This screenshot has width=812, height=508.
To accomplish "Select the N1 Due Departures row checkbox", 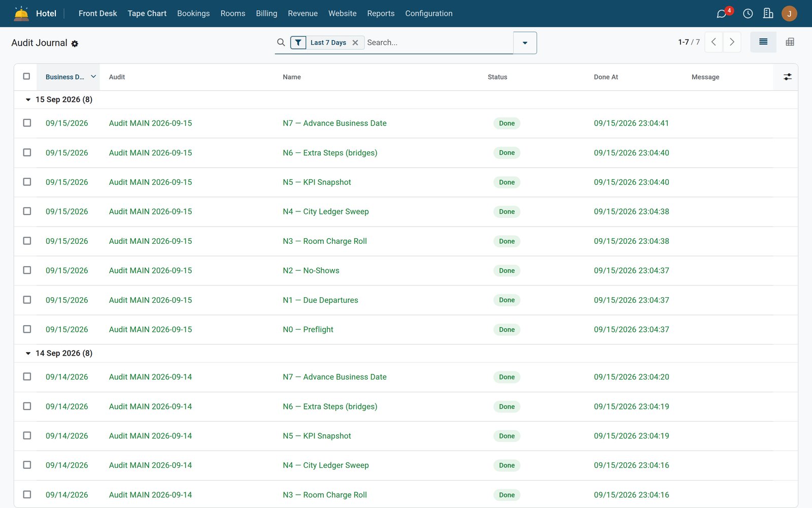I will 27,300.
